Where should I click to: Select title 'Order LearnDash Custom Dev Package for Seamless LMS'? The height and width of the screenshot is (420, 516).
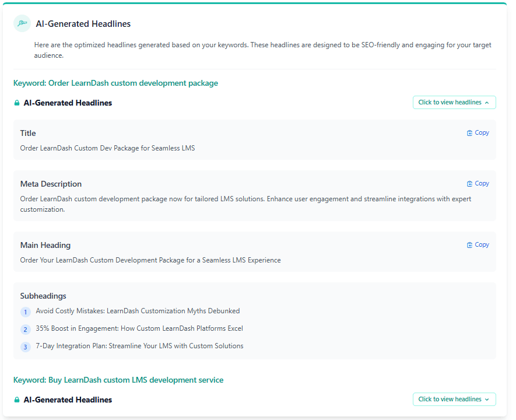107,148
